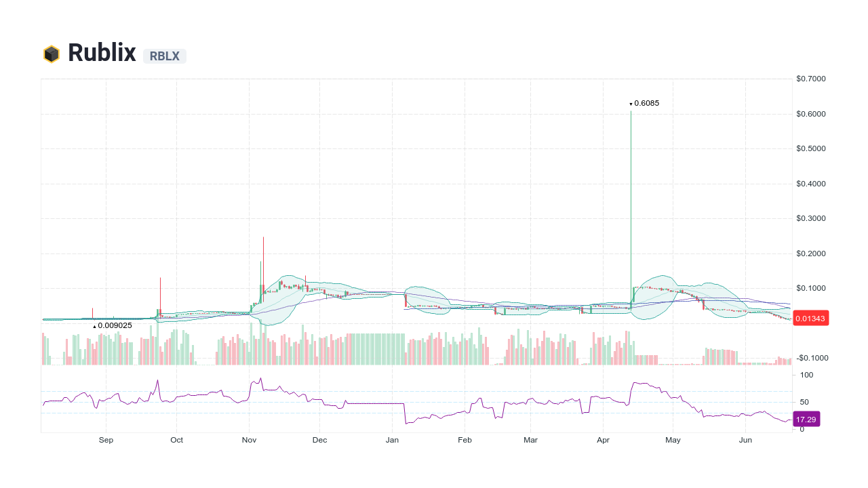Click the $0.7000 price axis label
The height and width of the screenshot is (488, 868).
point(810,79)
